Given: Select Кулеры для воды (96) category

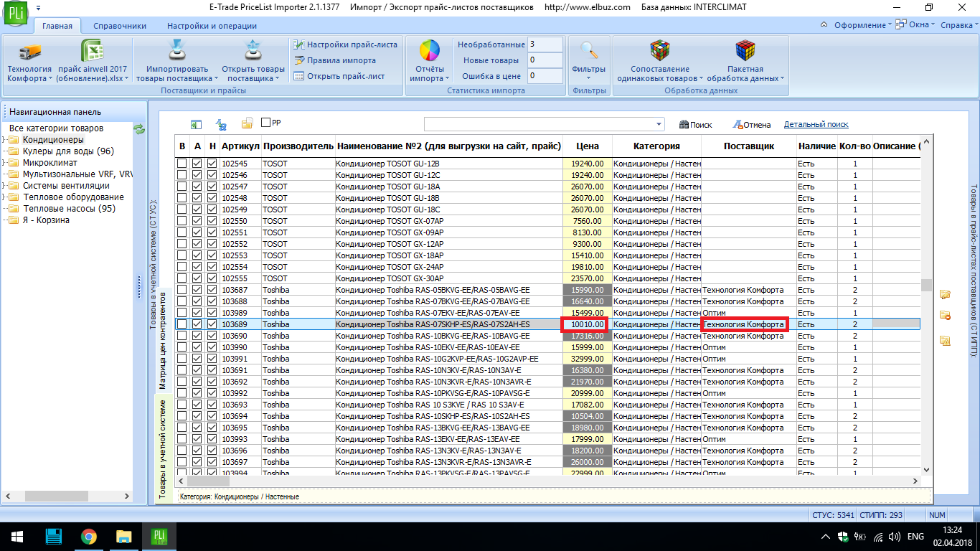Looking at the screenshot, I should [x=68, y=151].
